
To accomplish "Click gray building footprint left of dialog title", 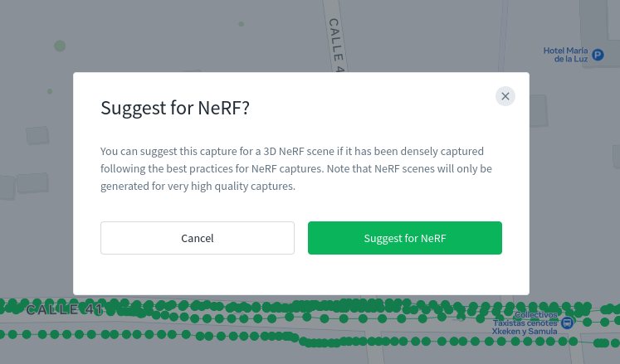I will [37, 135].
